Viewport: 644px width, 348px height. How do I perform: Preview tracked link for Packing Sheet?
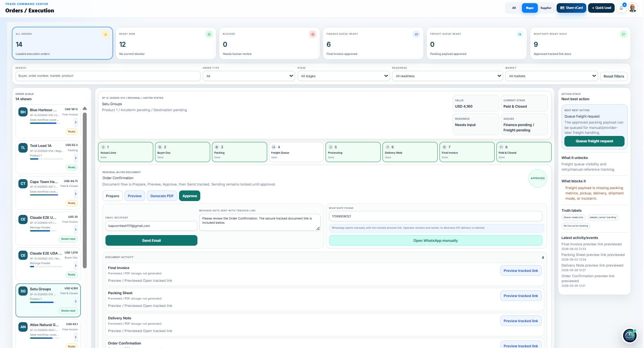click(521, 296)
